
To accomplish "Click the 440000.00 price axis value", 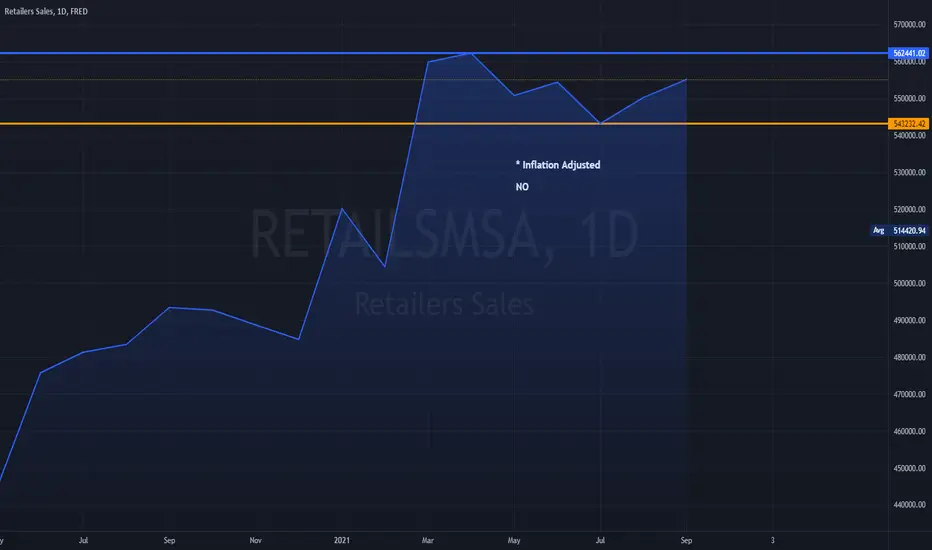I will 909,504.
